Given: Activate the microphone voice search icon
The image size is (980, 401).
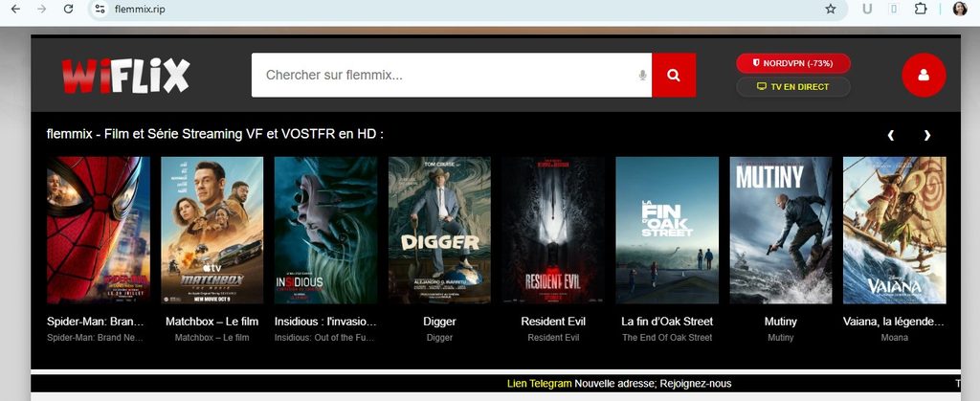Looking at the screenshot, I should point(642,76).
